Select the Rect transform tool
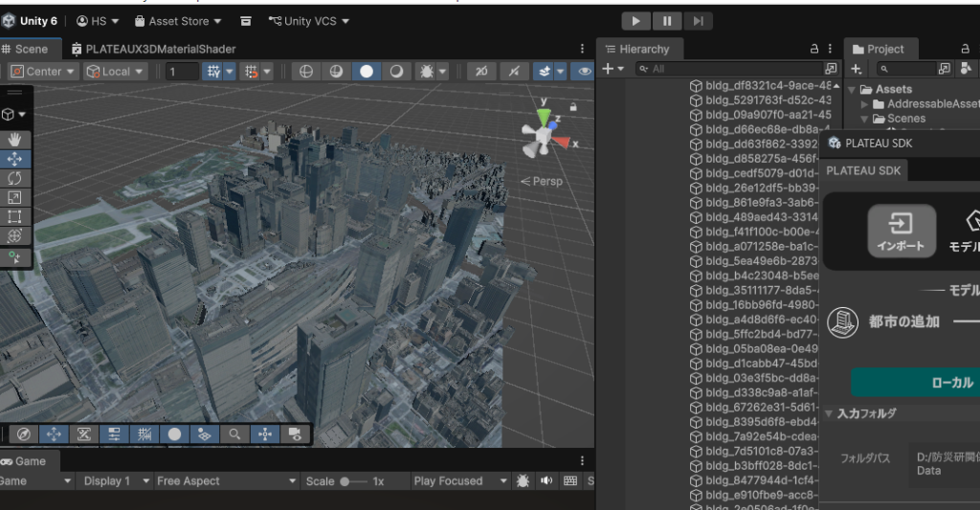 14,216
